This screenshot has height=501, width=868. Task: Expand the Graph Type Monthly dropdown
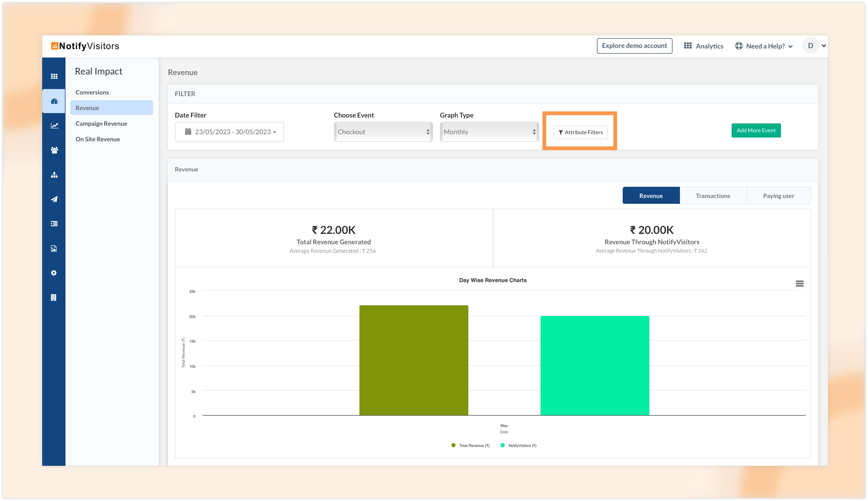tap(489, 132)
